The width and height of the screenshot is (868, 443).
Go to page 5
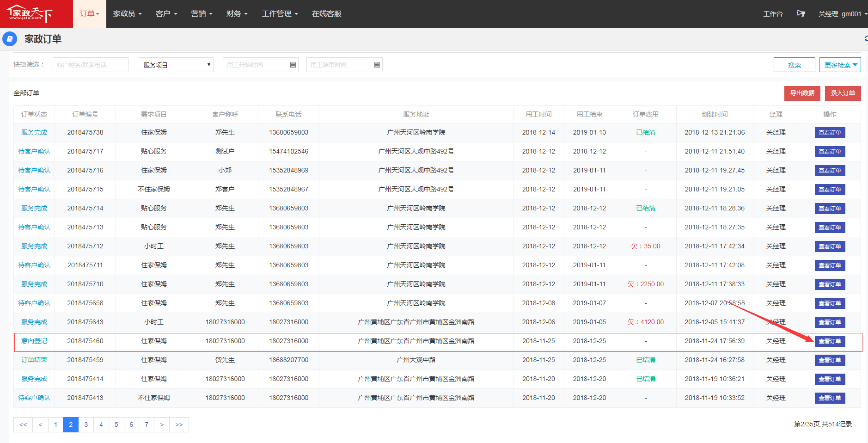116,425
